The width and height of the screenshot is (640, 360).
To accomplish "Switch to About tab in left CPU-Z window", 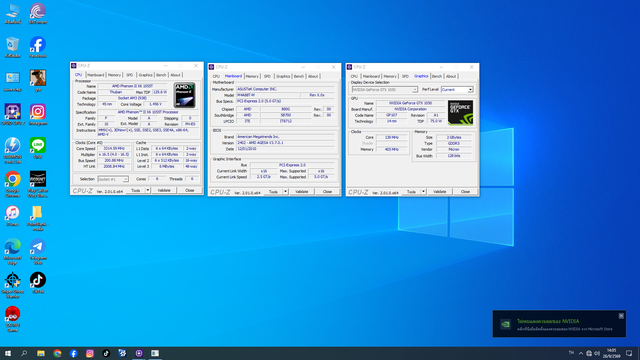I will coord(175,75).
